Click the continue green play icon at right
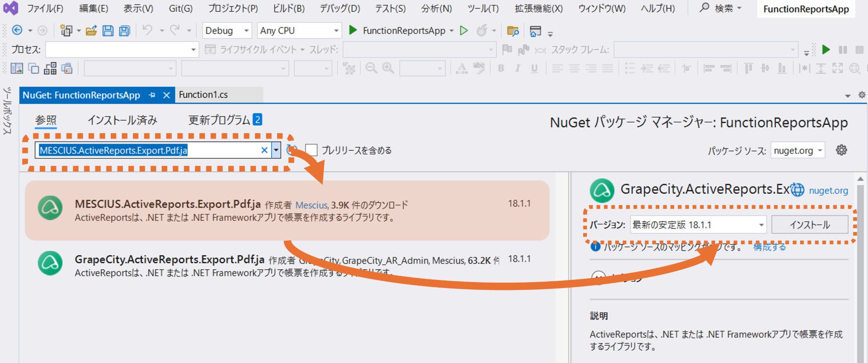The width and height of the screenshot is (868, 363). [x=826, y=50]
